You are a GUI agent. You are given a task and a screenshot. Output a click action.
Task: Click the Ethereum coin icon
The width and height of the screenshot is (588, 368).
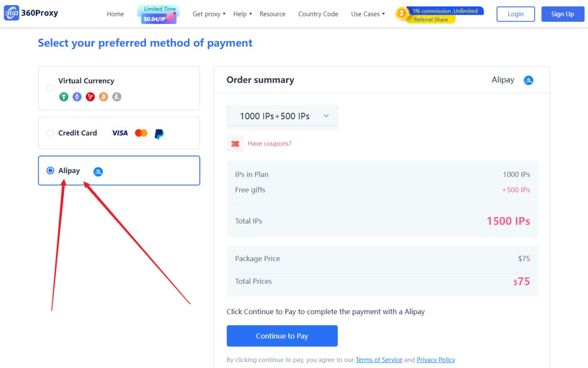77,97
